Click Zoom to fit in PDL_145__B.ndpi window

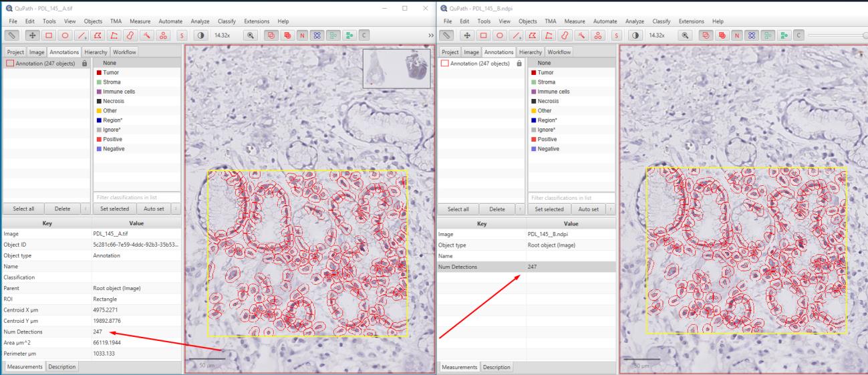click(x=686, y=34)
